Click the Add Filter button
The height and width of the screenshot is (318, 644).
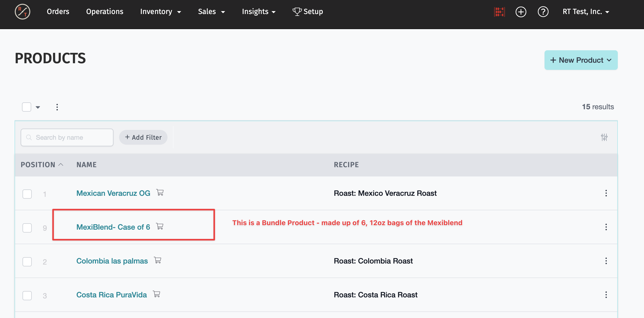point(143,137)
